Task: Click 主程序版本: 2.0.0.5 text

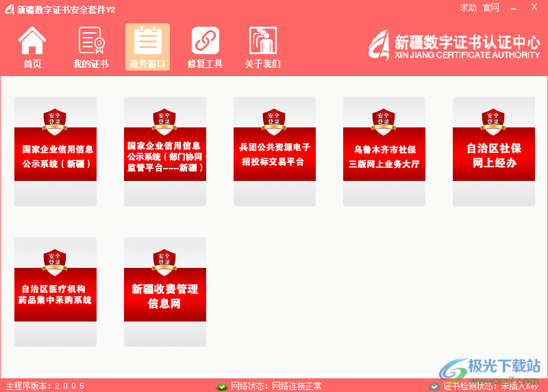Action: click(x=45, y=387)
